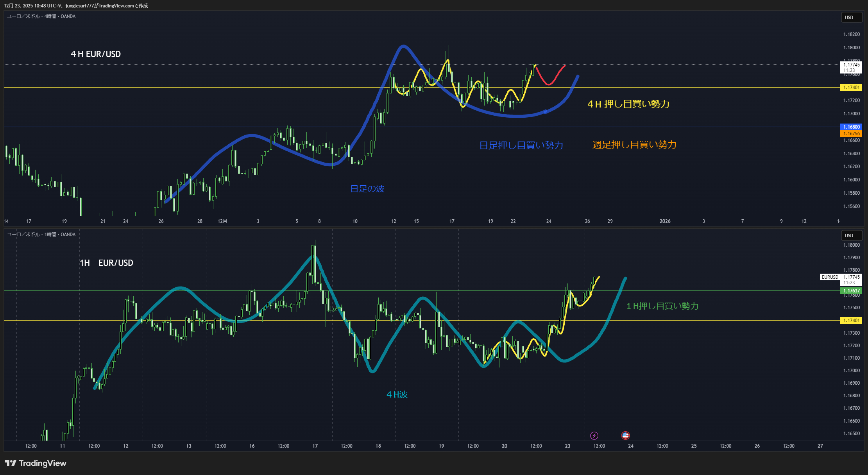Click the orange 1.16756 price label

coord(851,134)
